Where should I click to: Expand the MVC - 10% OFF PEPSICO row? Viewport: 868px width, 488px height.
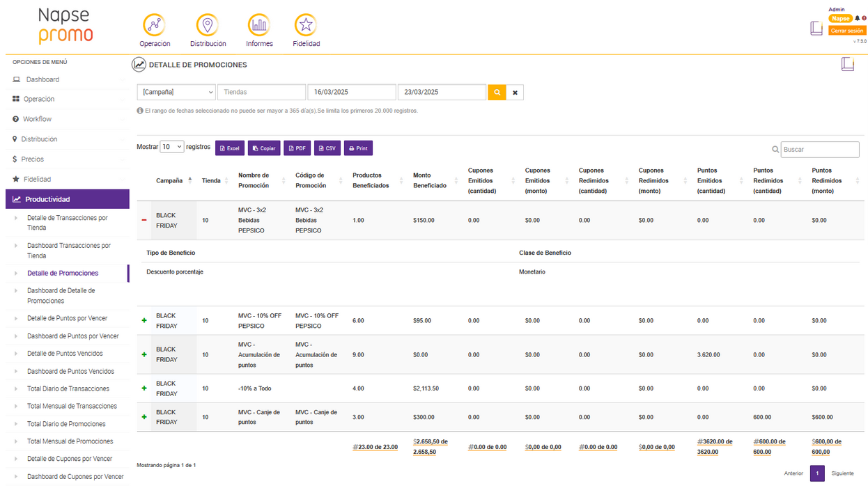pyautogui.click(x=144, y=321)
